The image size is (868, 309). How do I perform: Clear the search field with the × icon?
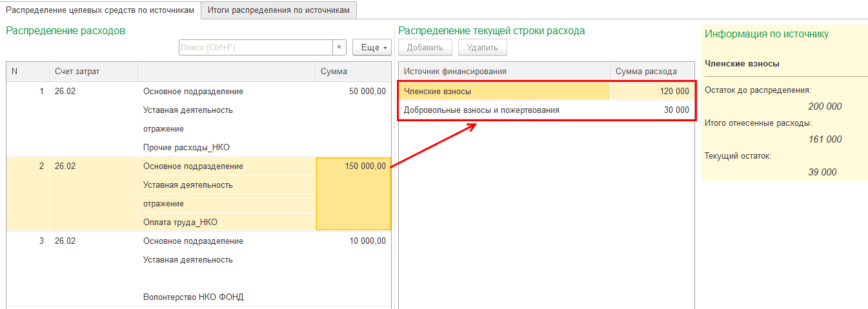point(339,48)
